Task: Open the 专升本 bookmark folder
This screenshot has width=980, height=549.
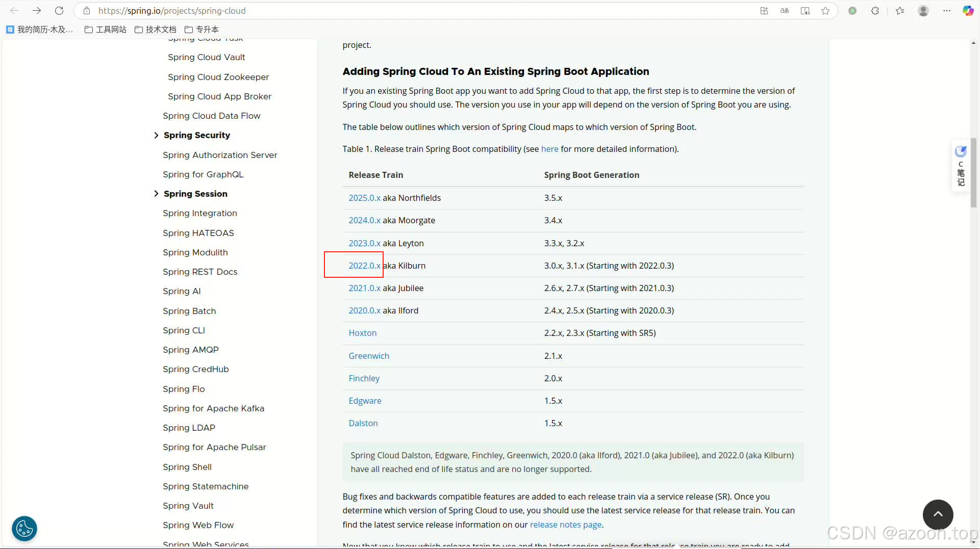Action: tap(202, 30)
